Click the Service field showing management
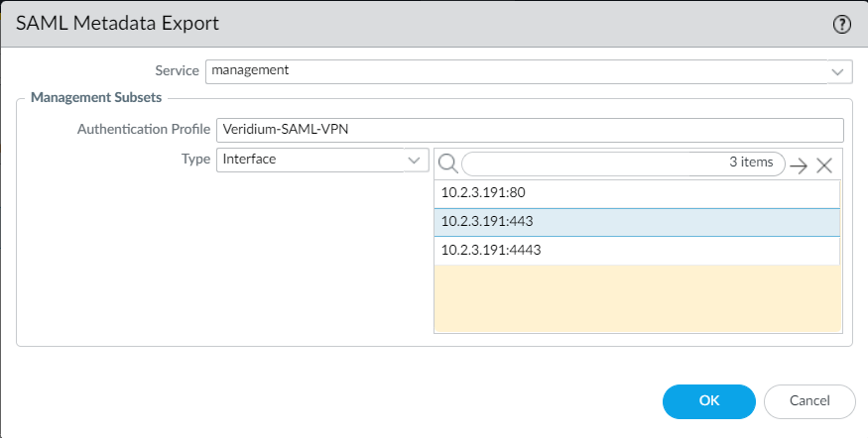 [x=516, y=71]
